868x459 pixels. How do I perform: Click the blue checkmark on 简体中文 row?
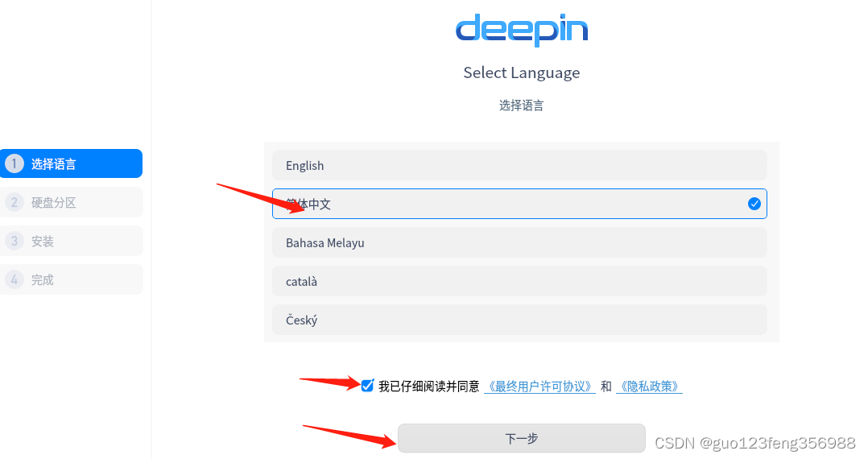click(754, 204)
